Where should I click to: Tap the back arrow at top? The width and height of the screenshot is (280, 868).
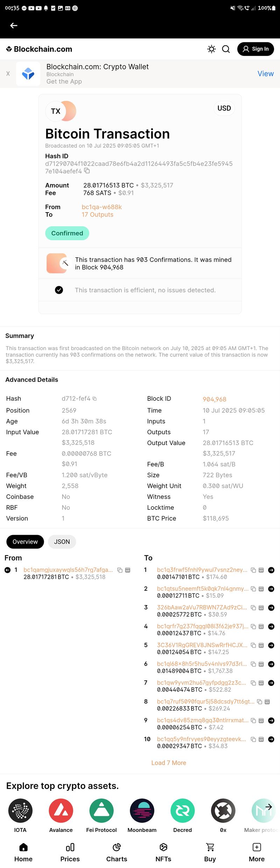tap(14, 26)
